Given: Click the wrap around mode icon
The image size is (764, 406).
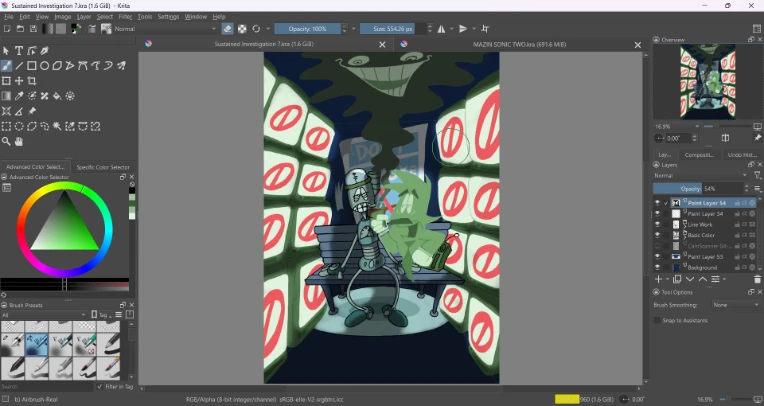Looking at the screenshot, I should [485, 29].
